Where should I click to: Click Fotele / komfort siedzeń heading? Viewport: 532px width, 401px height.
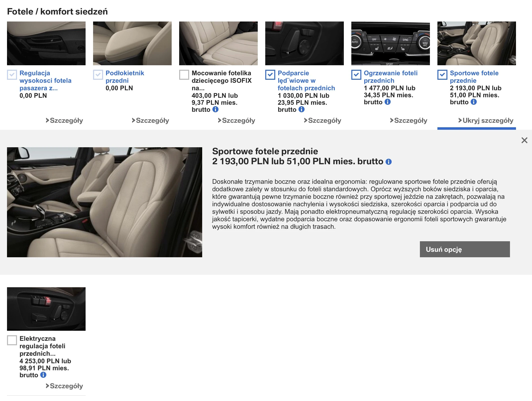tap(57, 11)
